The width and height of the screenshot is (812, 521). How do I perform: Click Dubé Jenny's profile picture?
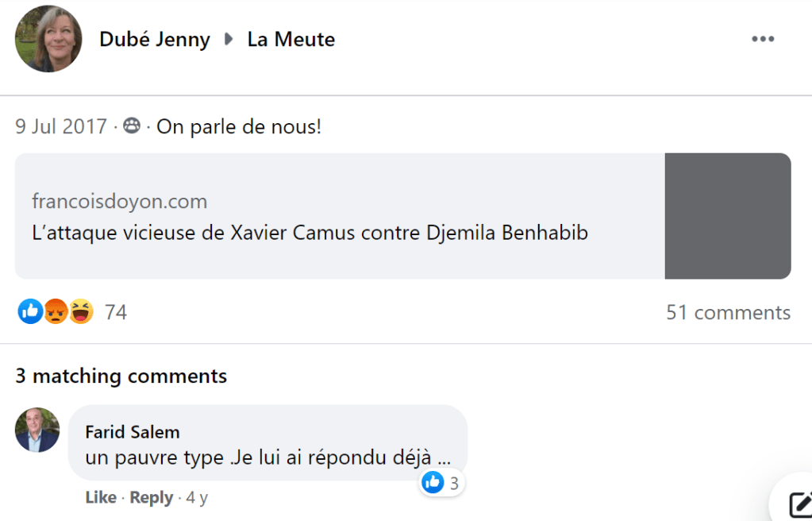click(x=48, y=39)
